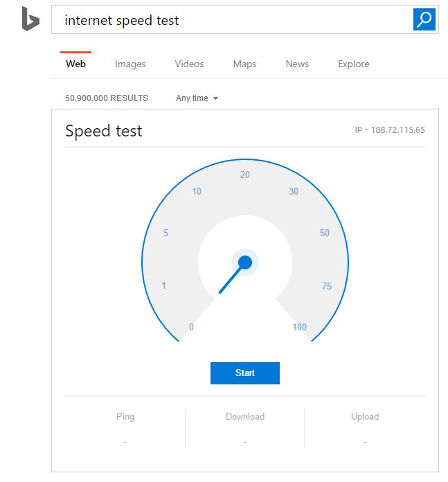Image resolution: width=448 pixels, height=482 pixels.
Task: Click the Speed test heading
Action: 104,132
